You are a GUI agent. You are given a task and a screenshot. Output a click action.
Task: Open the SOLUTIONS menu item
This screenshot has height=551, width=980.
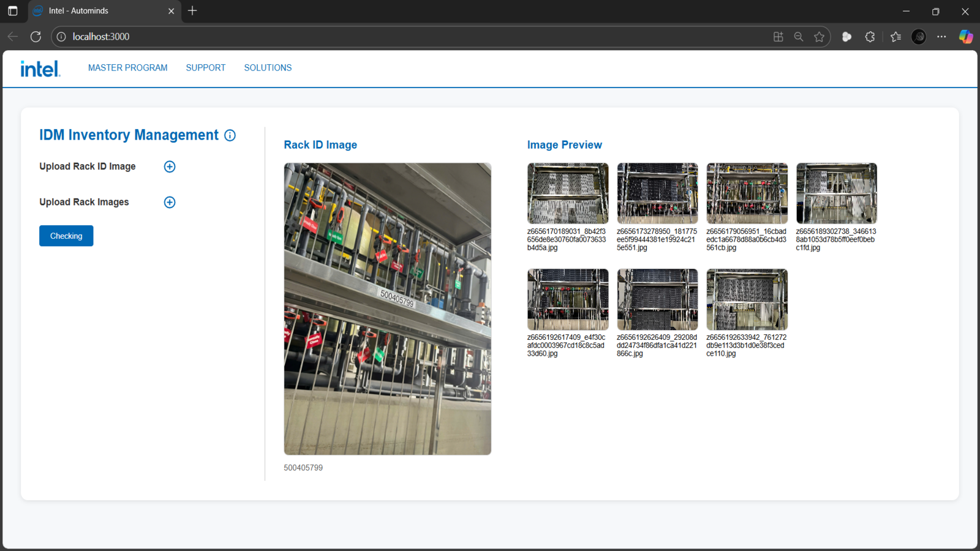coord(268,68)
